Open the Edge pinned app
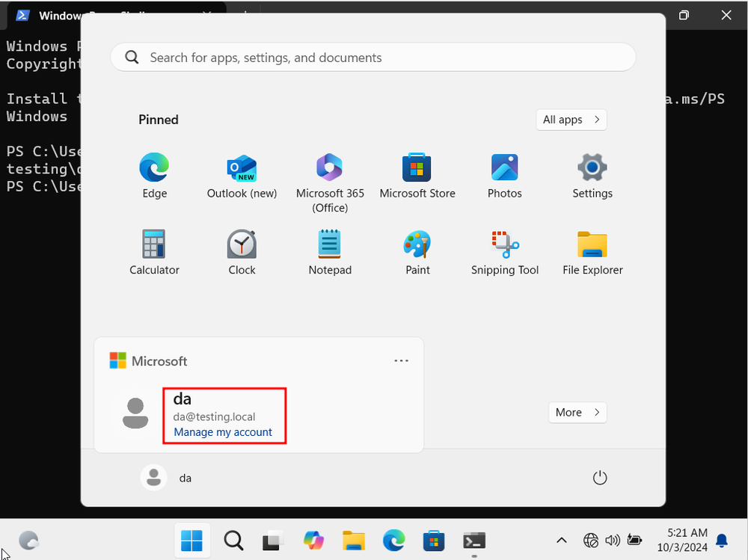748x560 pixels. point(154,176)
